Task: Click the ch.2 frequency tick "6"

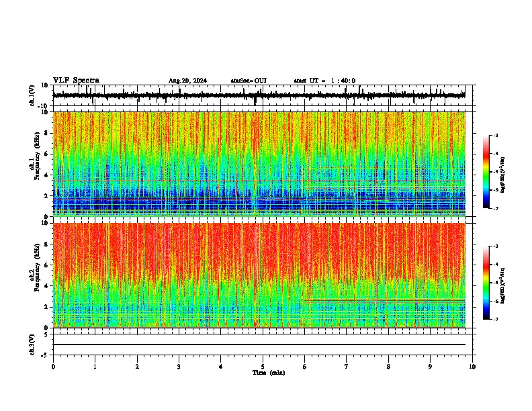Action: tap(47, 265)
